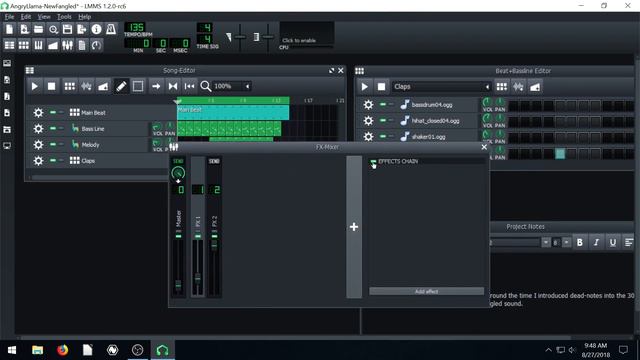This screenshot has height=360, width=640.
Task: Click the Main Beat pattern block
Action: (233, 112)
